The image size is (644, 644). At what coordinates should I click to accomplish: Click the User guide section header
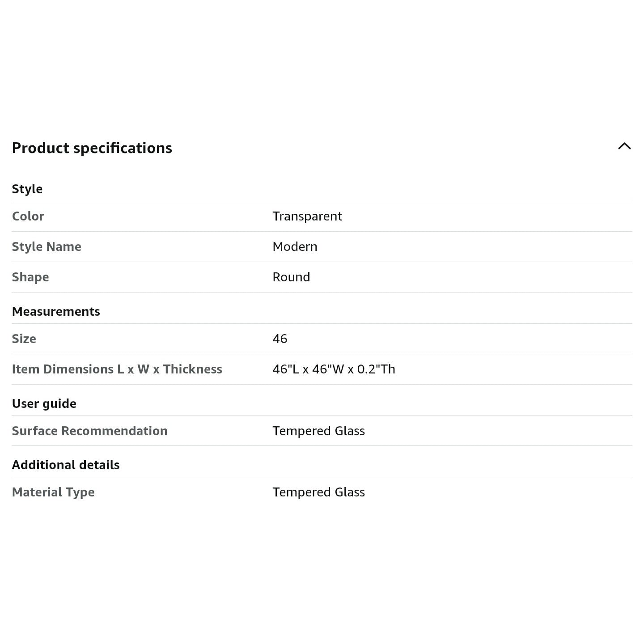pyautogui.click(x=44, y=403)
